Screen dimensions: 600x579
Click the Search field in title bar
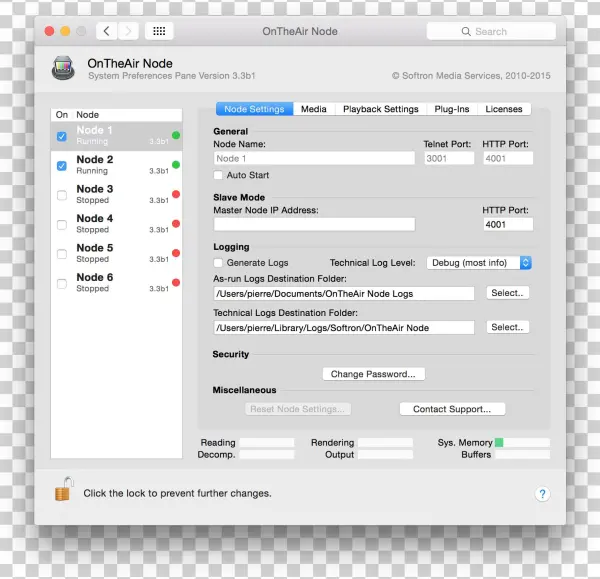tap(491, 31)
